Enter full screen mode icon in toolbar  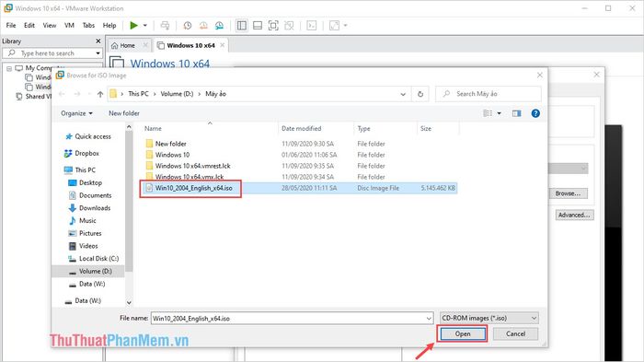pyautogui.click(x=273, y=26)
